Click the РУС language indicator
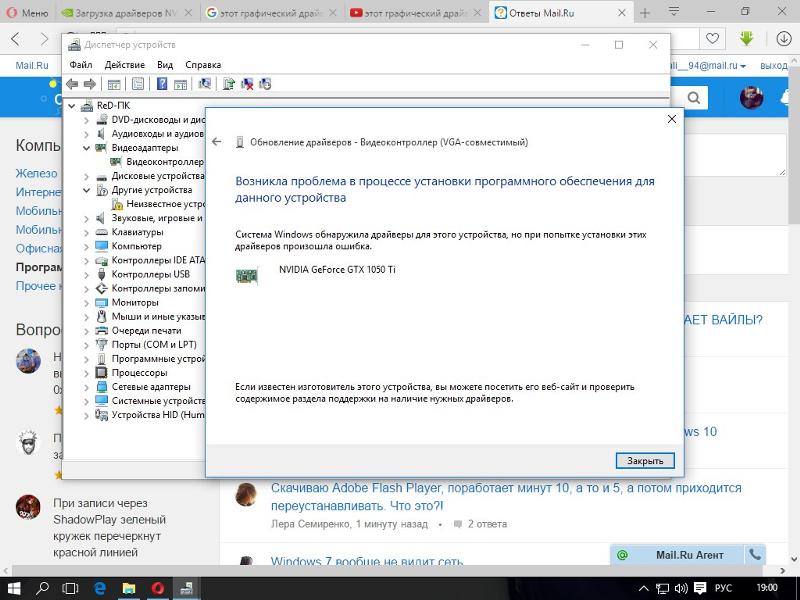Screen dimensions: 800x600 [723, 588]
